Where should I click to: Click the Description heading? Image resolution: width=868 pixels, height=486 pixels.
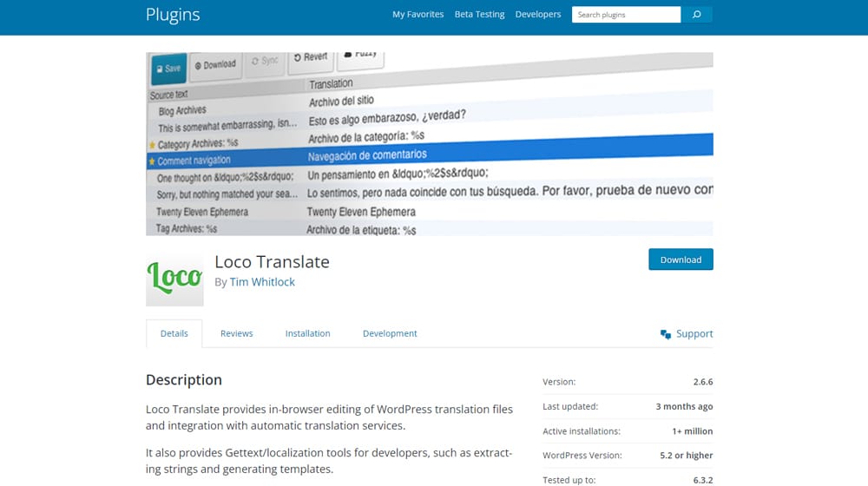pos(184,380)
